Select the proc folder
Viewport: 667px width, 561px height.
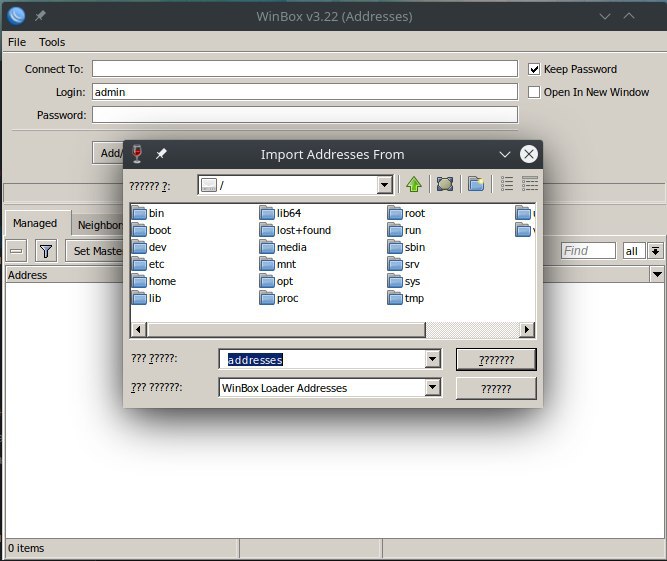[x=279, y=298]
